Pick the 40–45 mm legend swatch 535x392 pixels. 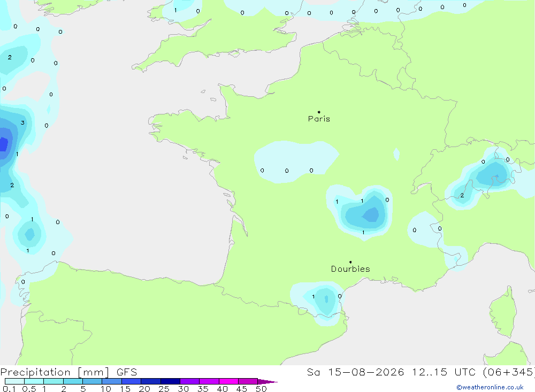click(x=228, y=381)
